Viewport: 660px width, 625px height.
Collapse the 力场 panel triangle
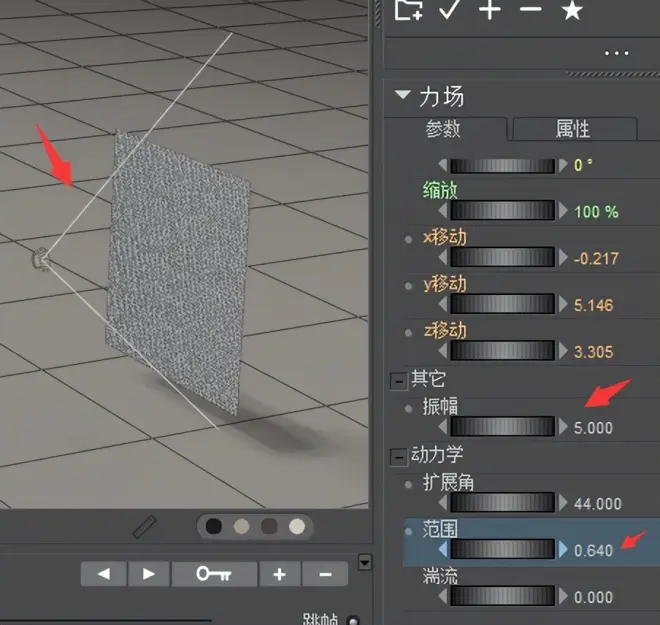403,96
